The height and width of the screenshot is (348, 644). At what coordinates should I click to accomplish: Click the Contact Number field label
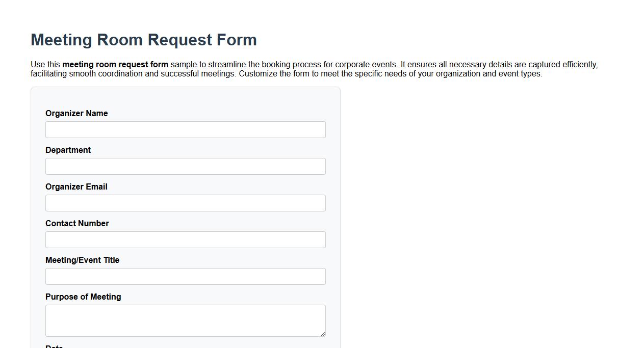(77, 223)
